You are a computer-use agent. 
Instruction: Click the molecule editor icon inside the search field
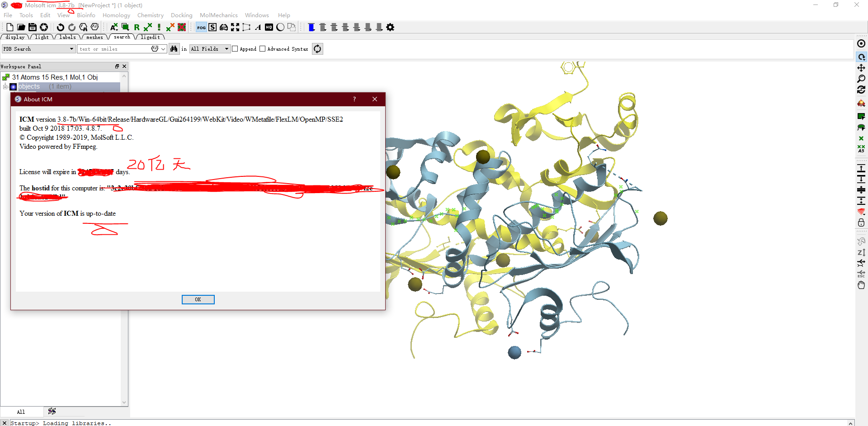tap(155, 49)
